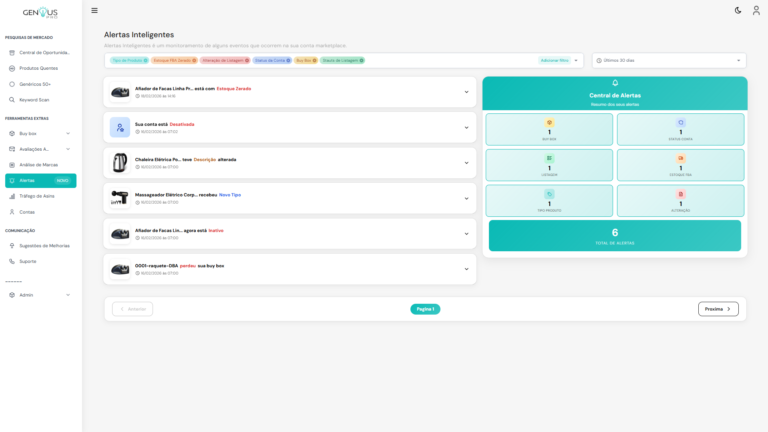The width and height of the screenshot is (768, 432).
Task: Click the Total de Alertas banner
Action: [614, 236]
